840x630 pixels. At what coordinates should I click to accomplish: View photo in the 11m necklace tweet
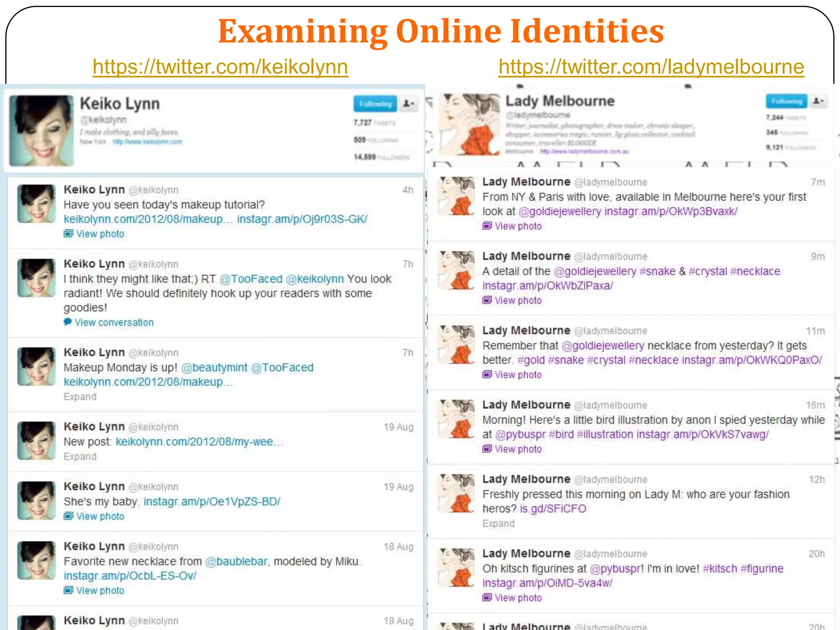(518, 375)
